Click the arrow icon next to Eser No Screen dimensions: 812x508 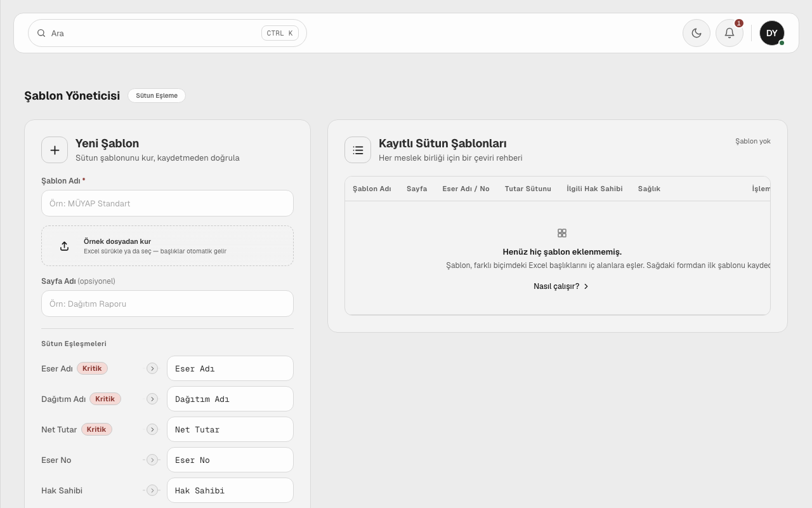coord(152,460)
